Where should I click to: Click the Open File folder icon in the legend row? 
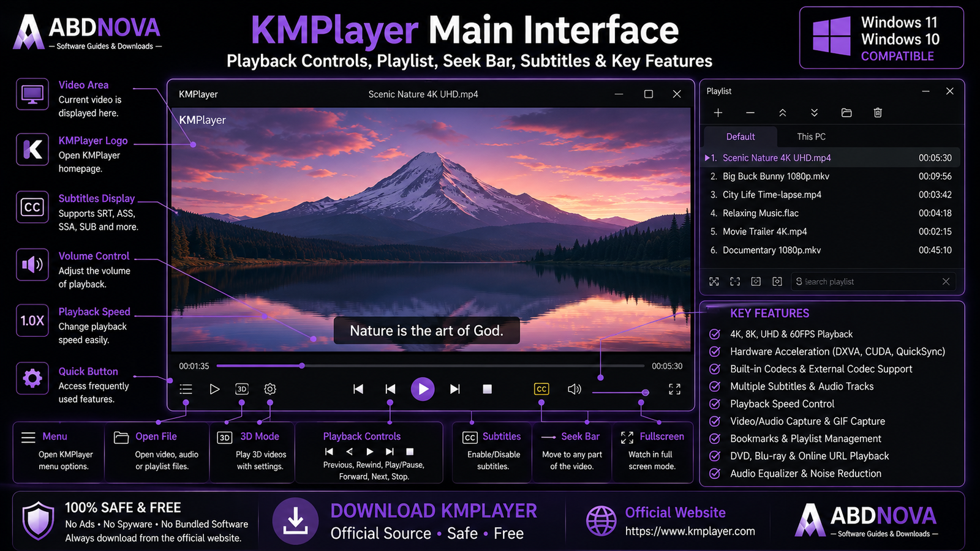121,437
